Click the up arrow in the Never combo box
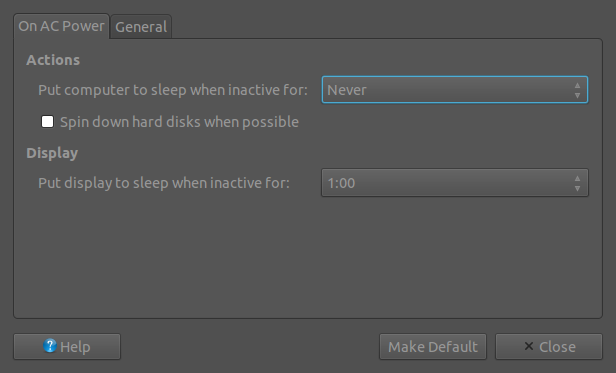Image resolution: width=616 pixels, height=373 pixels. pyautogui.click(x=577, y=85)
